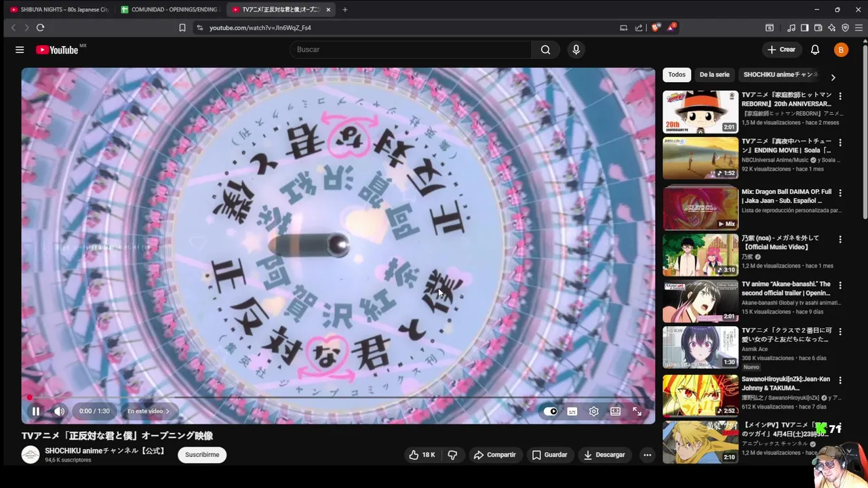Image resolution: width=868 pixels, height=488 pixels.
Task: Like the video (18 K)
Action: coord(422,455)
